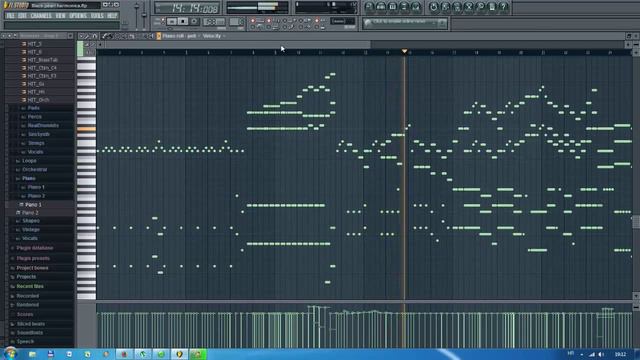This screenshot has height=360, width=640.
Task: Open the Soundfonts browser folder
Action: (x=29, y=333)
